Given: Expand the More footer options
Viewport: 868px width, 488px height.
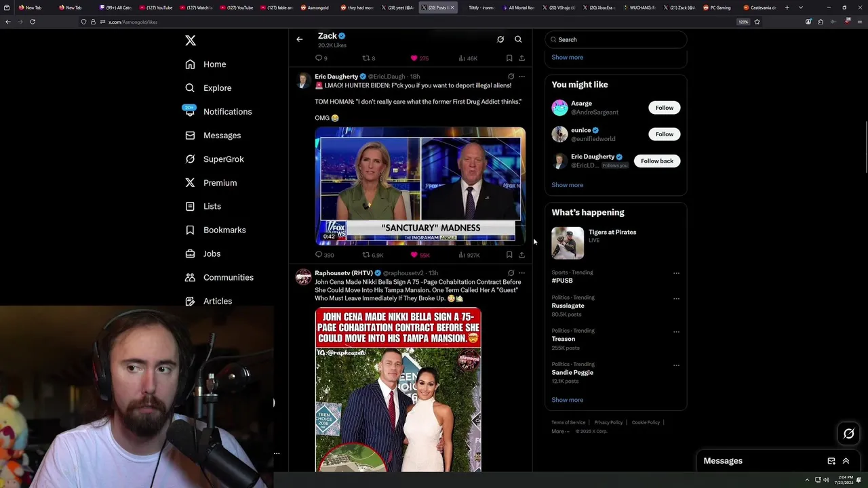Looking at the screenshot, I should click(x=560, y=432).
